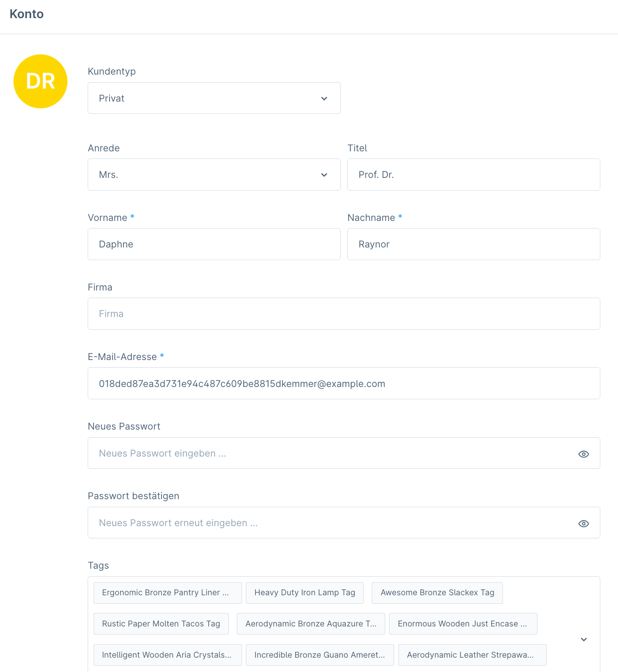Select the Rustic Paper Molten Tacos Tag
The width and height of the screenshot is (618, 672).
[161, 624]
